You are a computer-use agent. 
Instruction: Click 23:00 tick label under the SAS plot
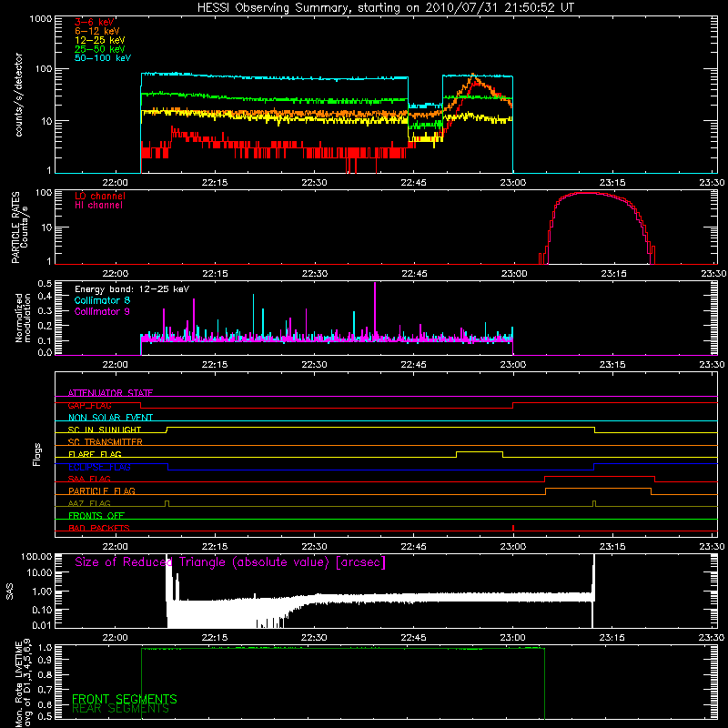(513, 638)
